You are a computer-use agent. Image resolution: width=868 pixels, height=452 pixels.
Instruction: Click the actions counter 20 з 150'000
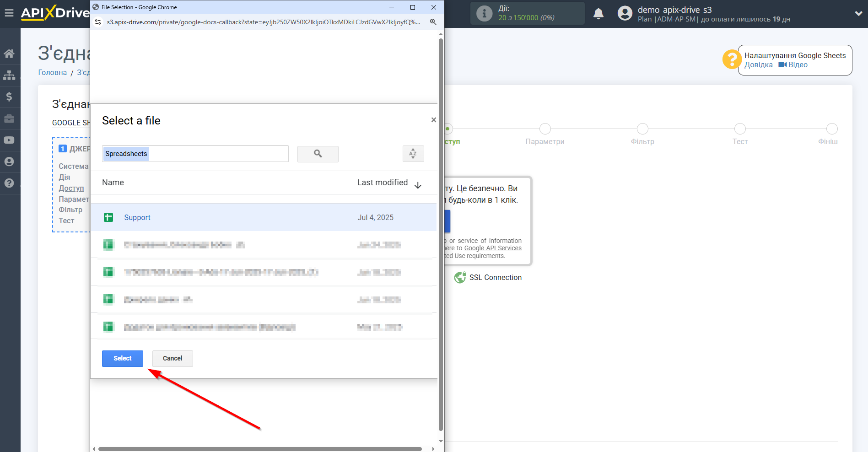[x=526, y=18]
